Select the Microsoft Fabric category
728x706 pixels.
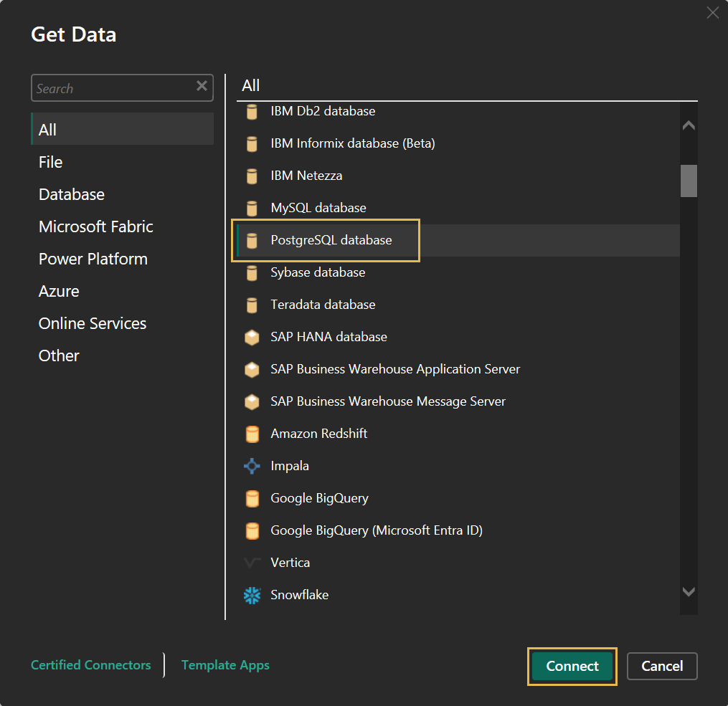coord(123,226)
